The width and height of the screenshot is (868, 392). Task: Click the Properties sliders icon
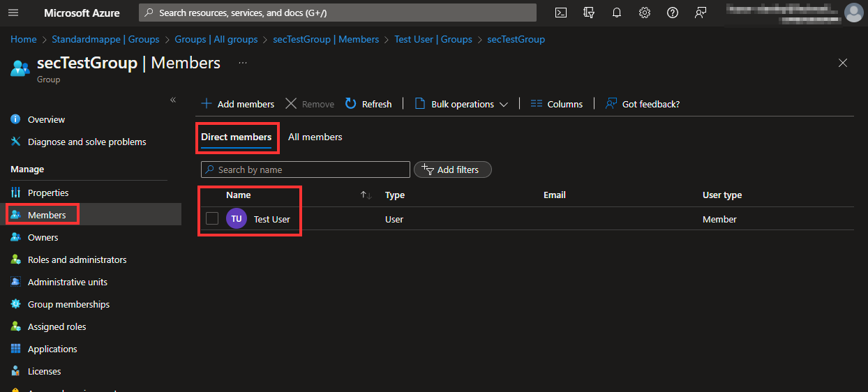(x=15, y=193)
